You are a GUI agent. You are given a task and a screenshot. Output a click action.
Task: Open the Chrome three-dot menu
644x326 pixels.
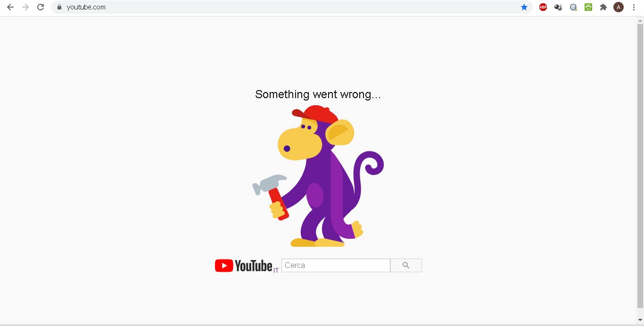[x=634, y=7]
